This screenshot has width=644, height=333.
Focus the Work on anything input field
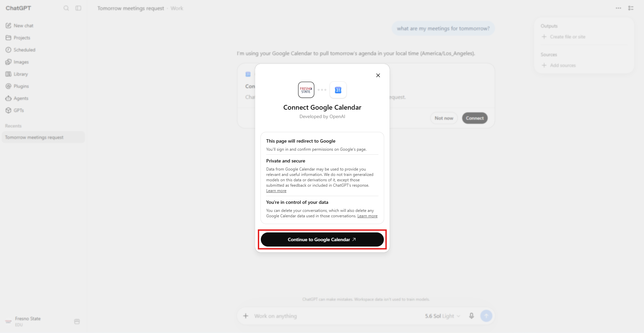coord(336,316)
